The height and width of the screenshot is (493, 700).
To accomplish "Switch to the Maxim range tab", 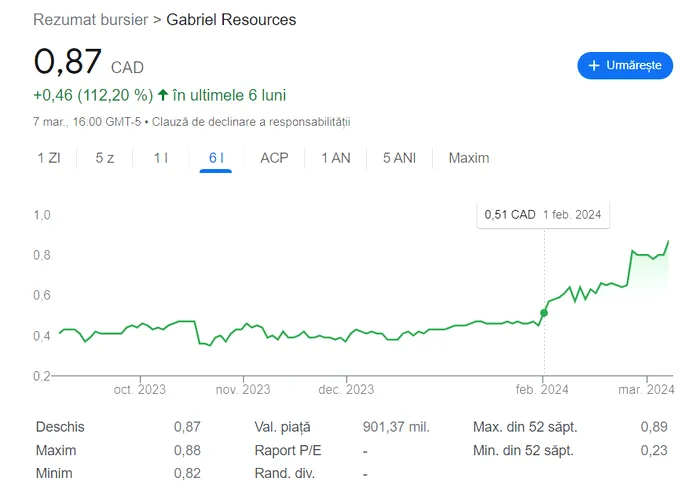I will (469, 158).
